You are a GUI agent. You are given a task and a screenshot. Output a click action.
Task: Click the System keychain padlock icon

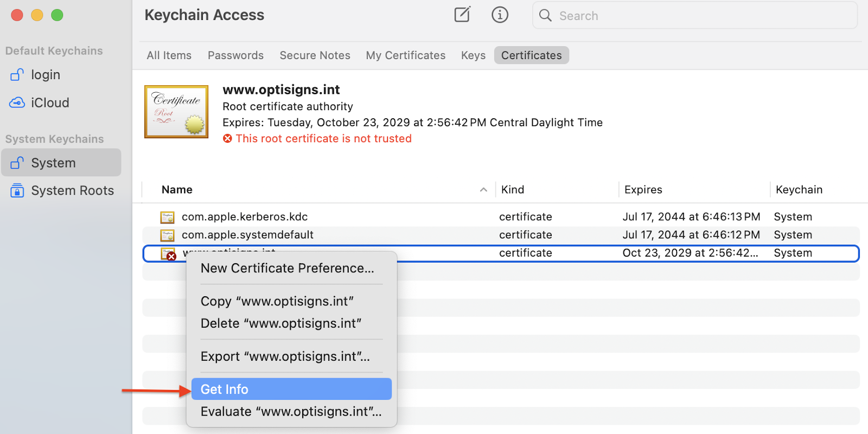coord(17,163)
